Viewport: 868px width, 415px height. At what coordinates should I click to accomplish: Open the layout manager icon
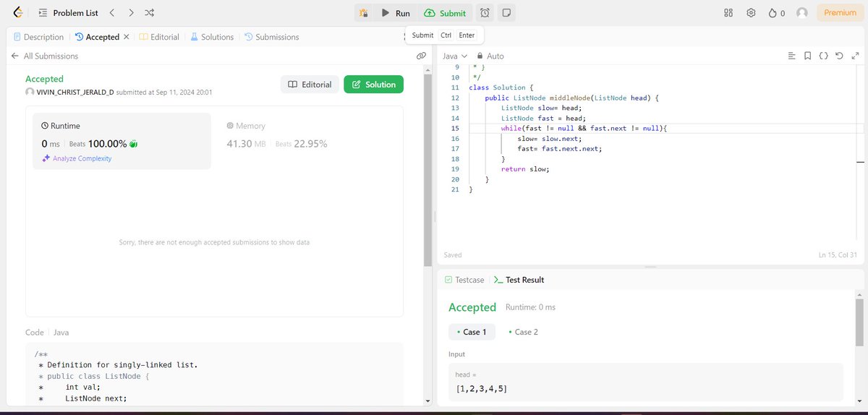coord(729,13)
